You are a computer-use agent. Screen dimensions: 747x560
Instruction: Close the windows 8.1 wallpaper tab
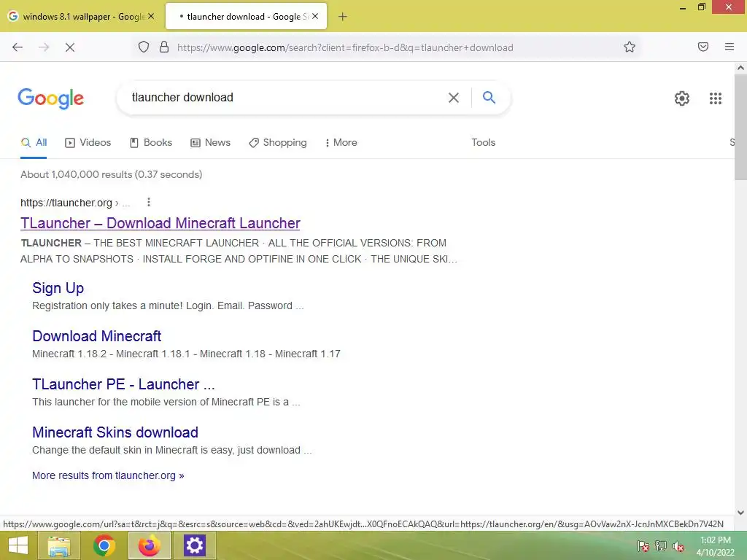(151, 16)
